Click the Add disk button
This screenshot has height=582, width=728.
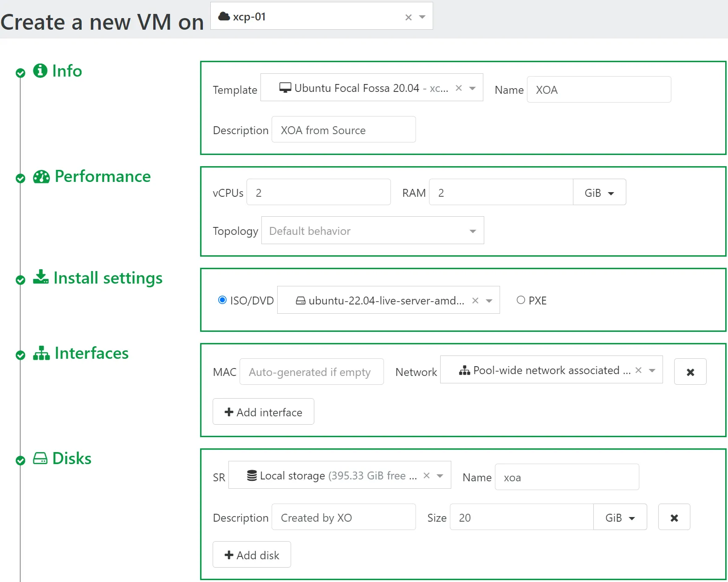(252, 555)
